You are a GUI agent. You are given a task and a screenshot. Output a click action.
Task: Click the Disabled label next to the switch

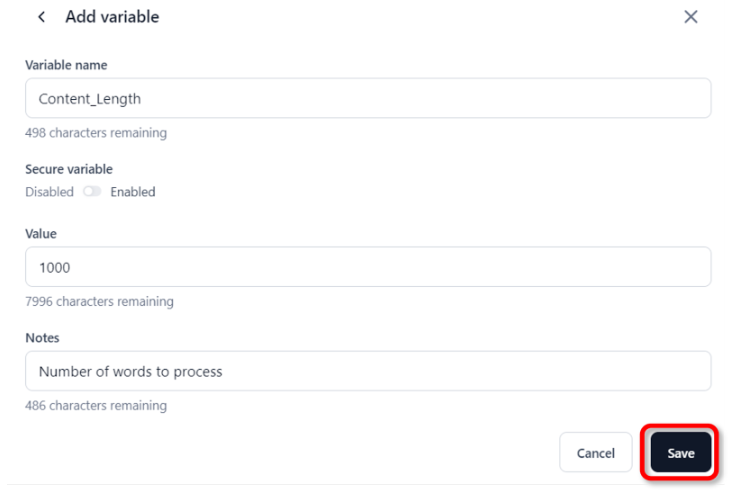[x=49, y=192]
